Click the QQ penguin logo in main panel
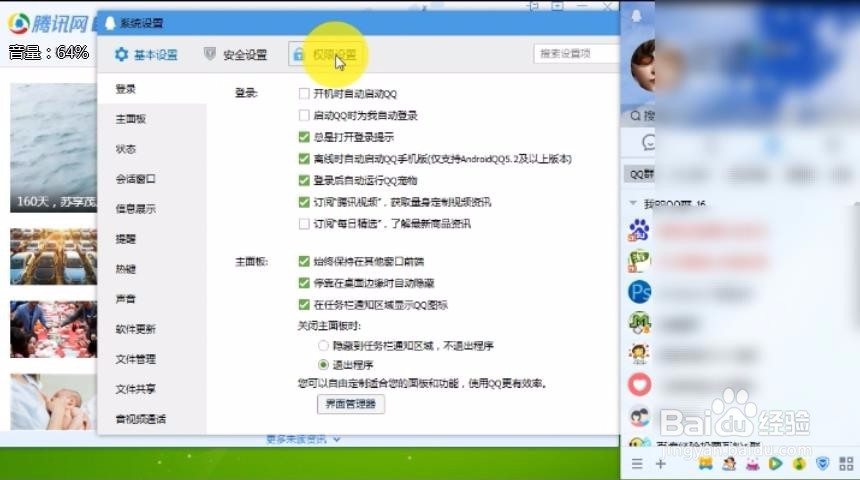860x480 pixels. point(636,16)
